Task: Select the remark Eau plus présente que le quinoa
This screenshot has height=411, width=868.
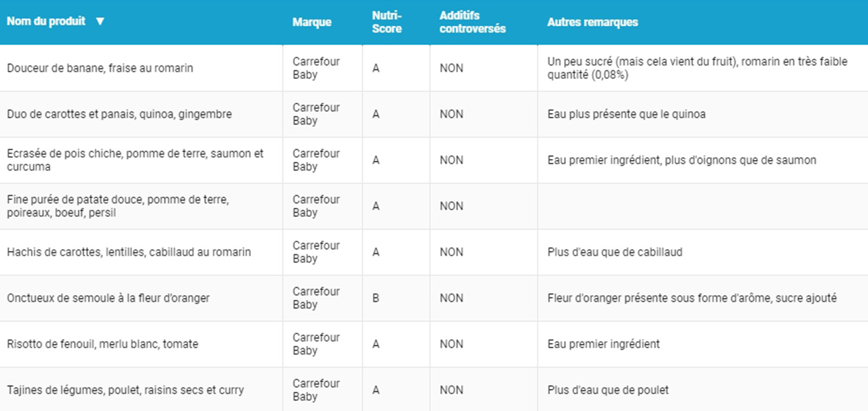Action: [626, 114]
